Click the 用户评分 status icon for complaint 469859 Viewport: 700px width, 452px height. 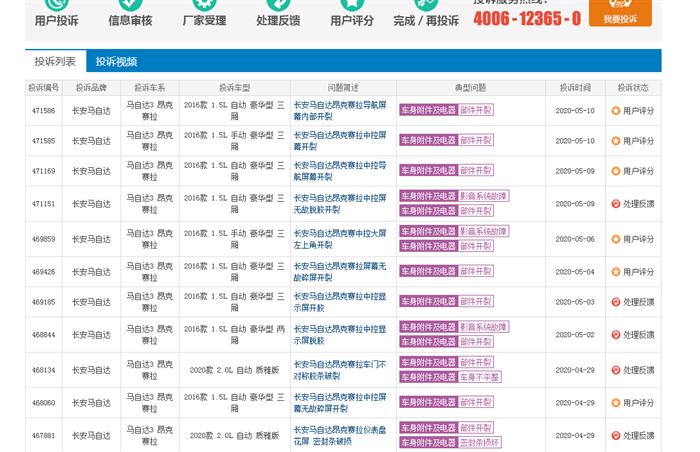pyautogui.click(x=616, y=239)
